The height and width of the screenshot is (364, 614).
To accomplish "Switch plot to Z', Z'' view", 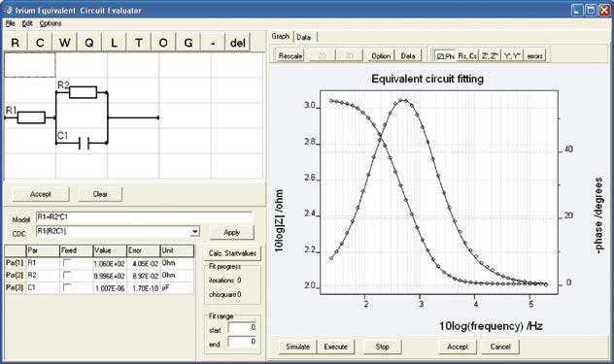I will [490, 56].
